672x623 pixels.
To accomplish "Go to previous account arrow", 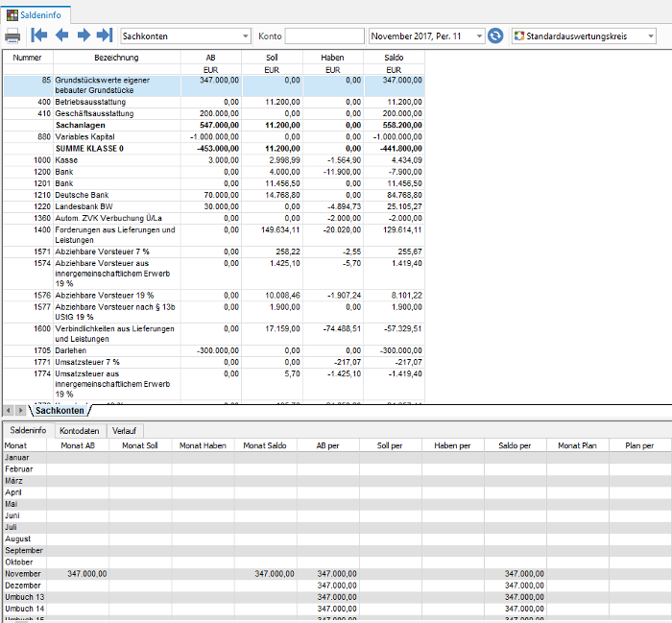I will pos(62,36).
